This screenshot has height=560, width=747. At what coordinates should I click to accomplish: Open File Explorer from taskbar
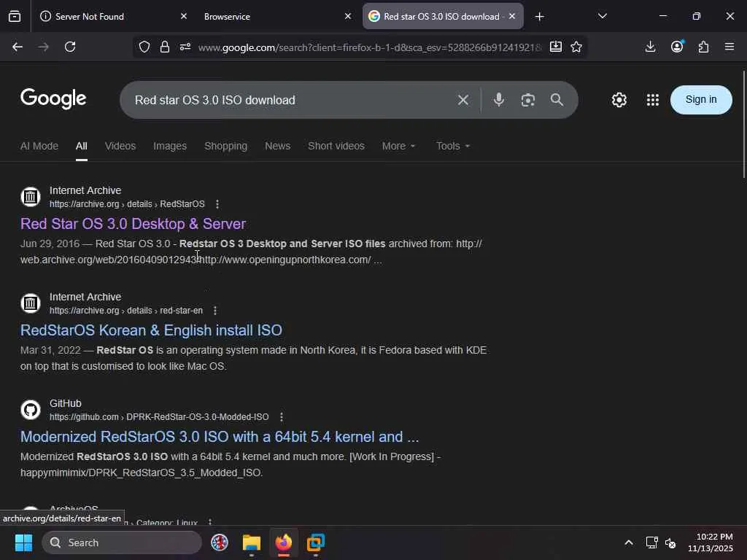pyautogui.click(x=252, y=542)
